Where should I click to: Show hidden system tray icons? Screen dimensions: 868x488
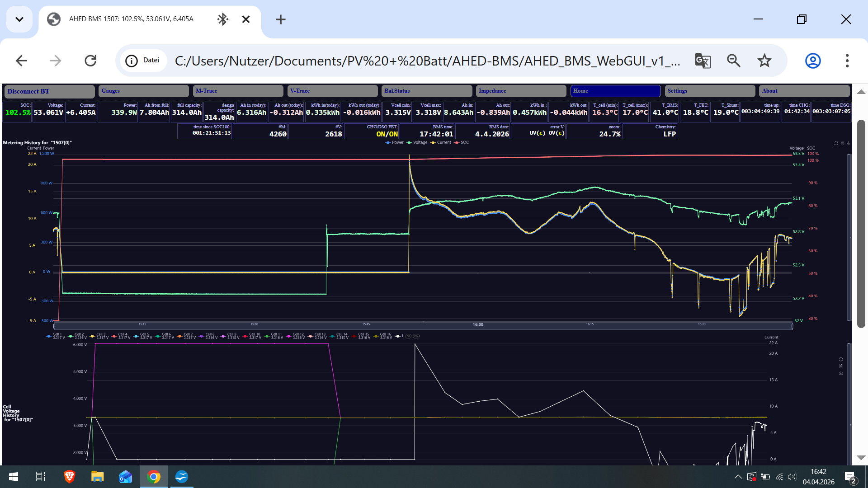738,477
